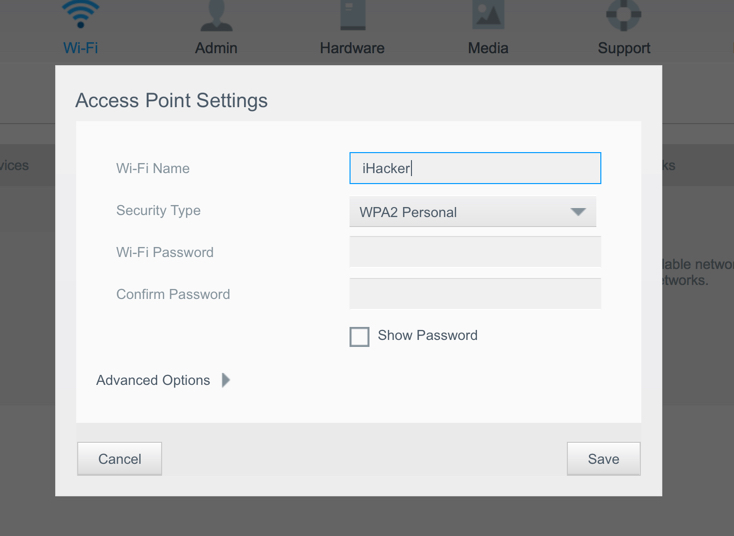Select the Media picture icon

(488, 15)
